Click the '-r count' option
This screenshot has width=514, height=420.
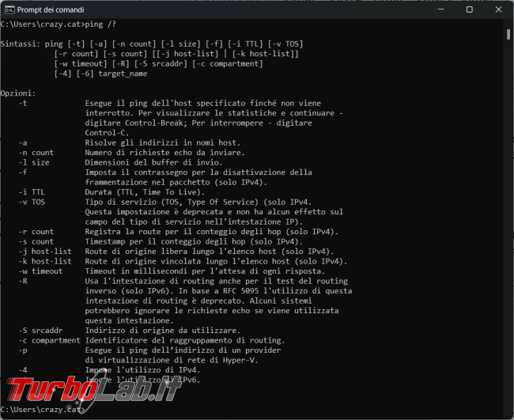coord(36,232)
